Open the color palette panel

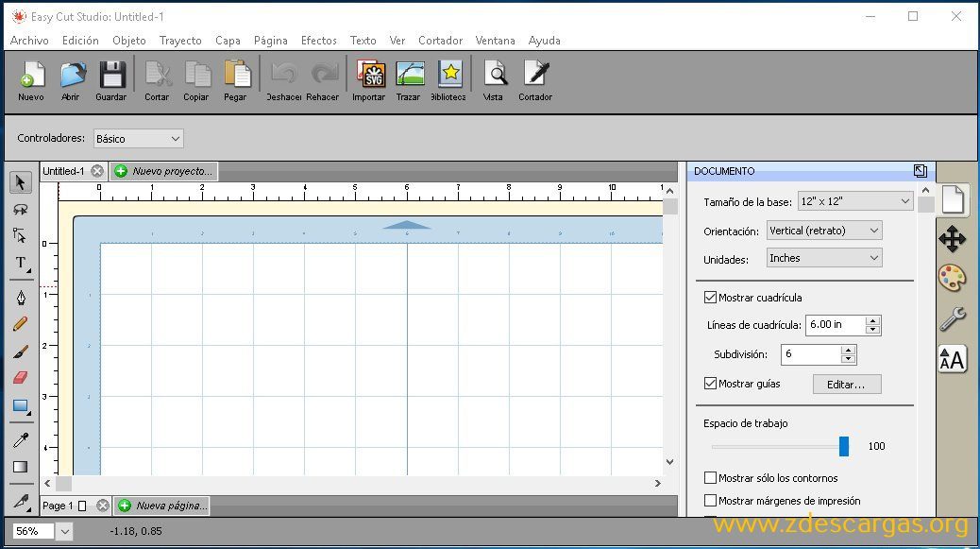point(953,278)
